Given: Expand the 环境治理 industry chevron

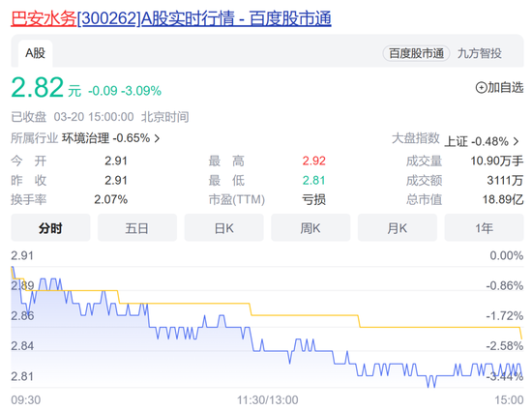Looking at the screenshot, I should pos(157,138).
